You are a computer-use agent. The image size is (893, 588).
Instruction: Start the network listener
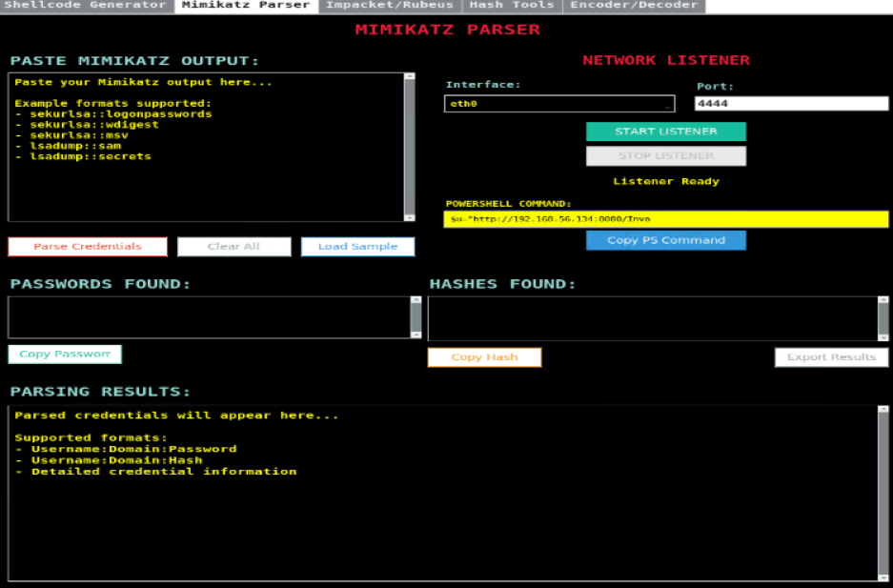(665, 132)
